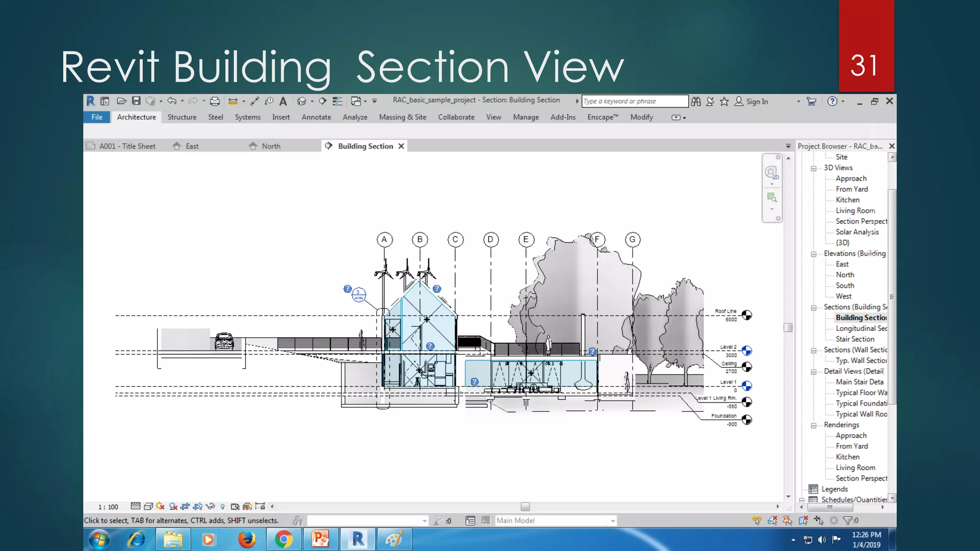Click the Undo arrow icon
980x551 pixels.
172,101
